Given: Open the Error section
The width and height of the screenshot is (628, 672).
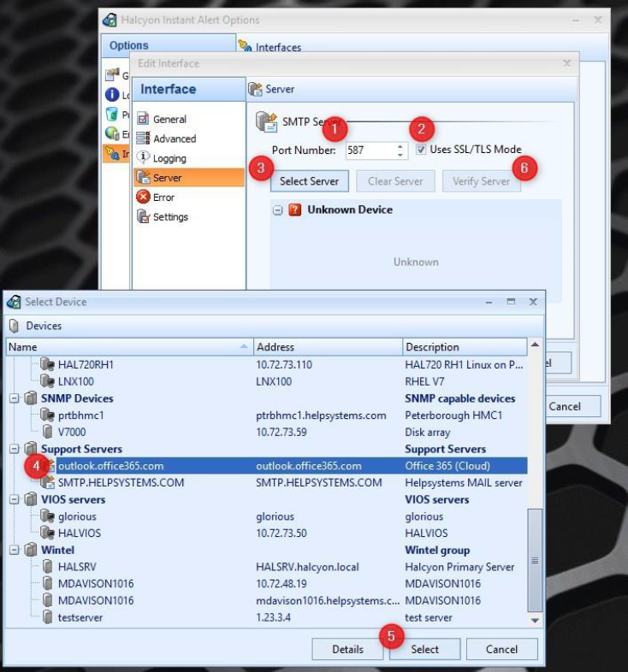Looking at the screenshot, I should point(163,197).
